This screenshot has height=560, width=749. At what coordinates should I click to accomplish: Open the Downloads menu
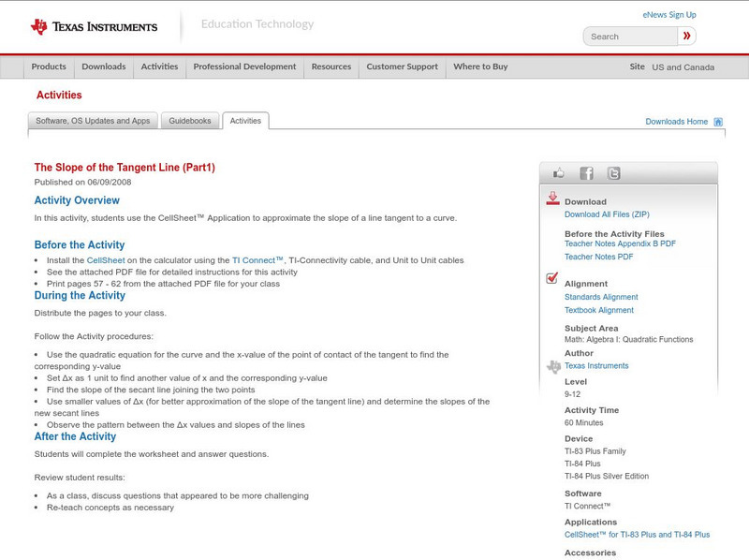click(104, 66)
